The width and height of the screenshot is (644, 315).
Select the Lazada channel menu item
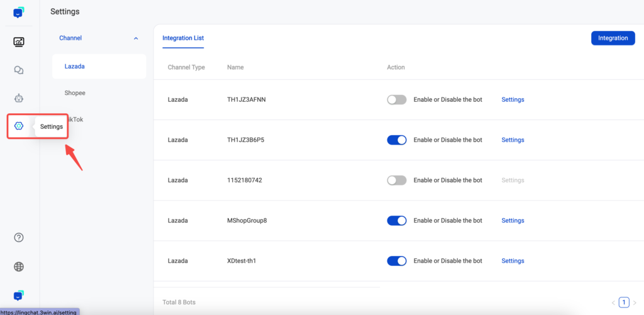pyautogui.click(x=99, y=66)
